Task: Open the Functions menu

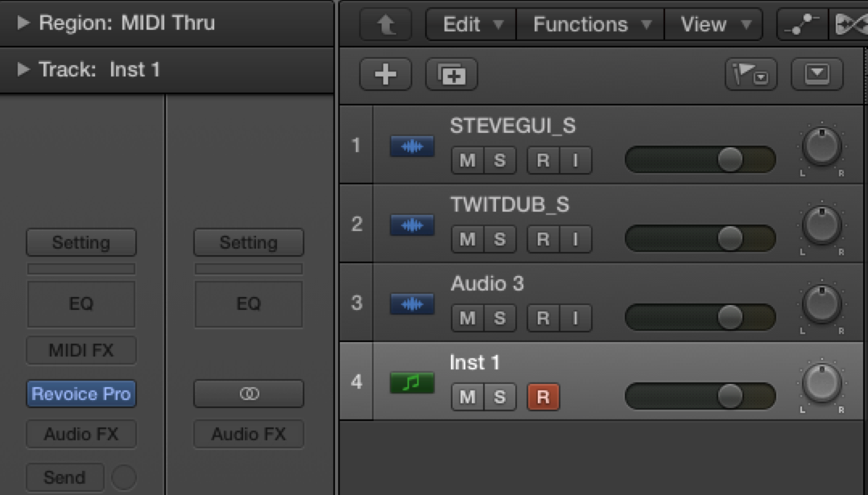Action: coord(589,24)
